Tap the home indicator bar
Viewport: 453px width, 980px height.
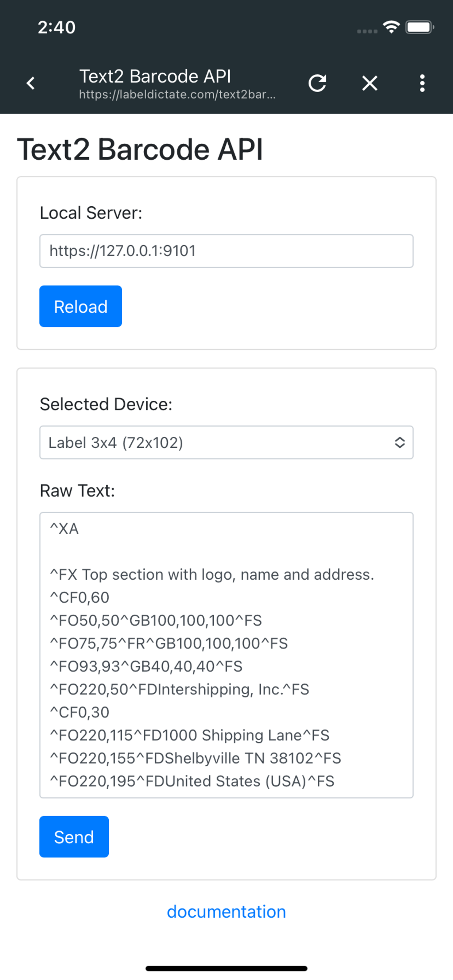(226, 968)
